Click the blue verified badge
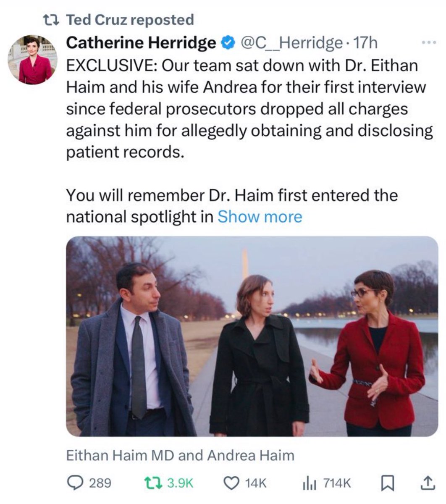 click(228, 43)
